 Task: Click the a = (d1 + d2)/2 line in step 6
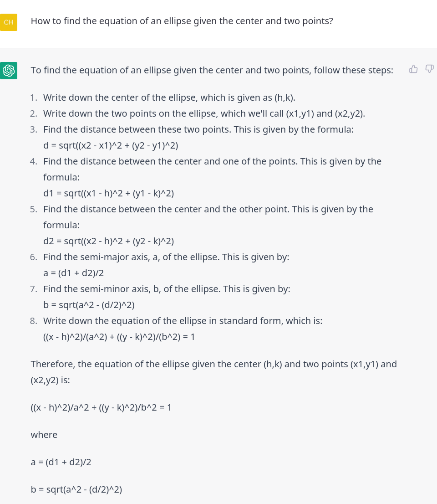pos(74,273)
